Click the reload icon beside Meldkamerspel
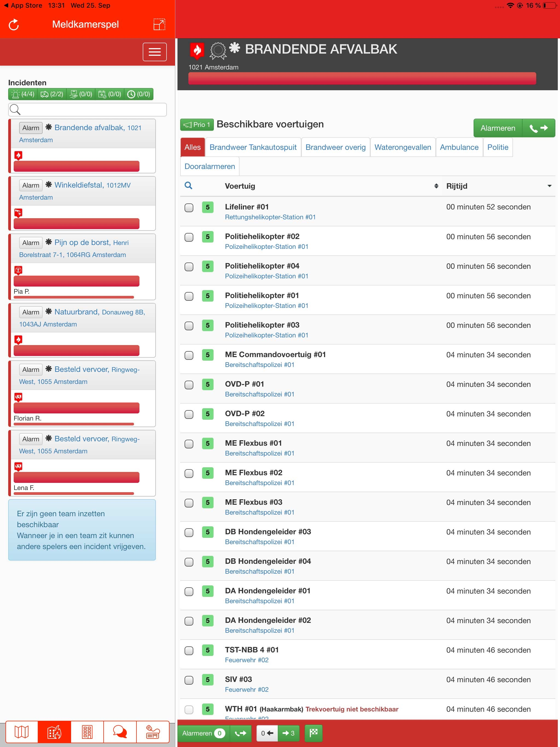 click(14, 25)
